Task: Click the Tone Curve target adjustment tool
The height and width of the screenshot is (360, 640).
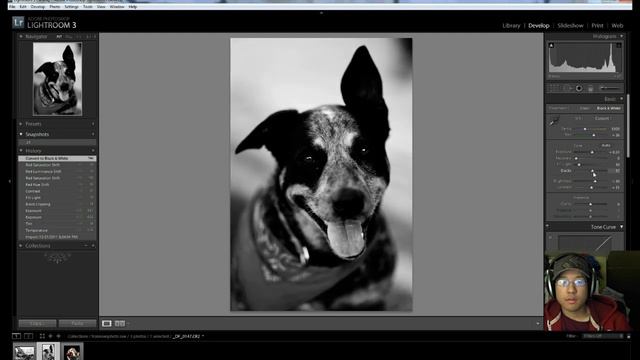Action: (x=550, y=237)
